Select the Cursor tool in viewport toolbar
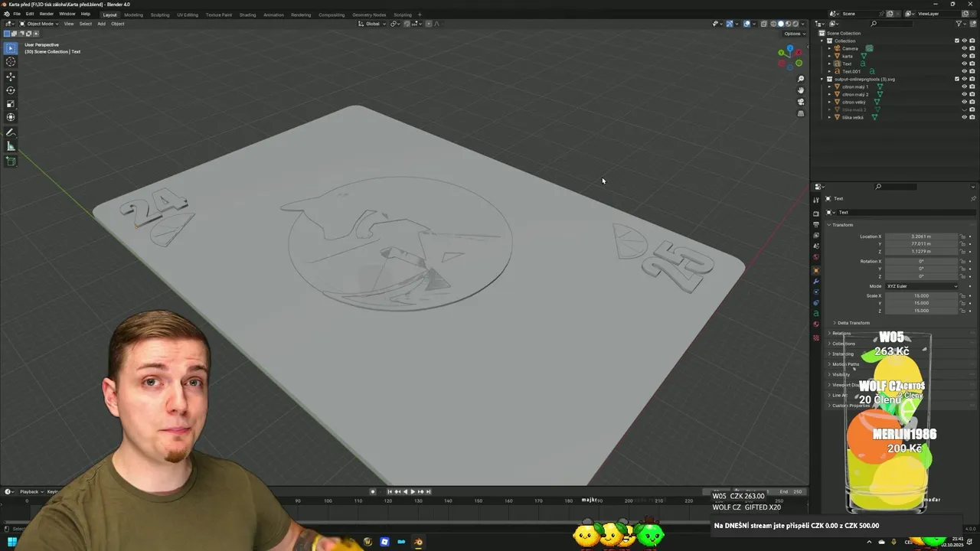This screenshot has width=980, height=551. [11, 62]
